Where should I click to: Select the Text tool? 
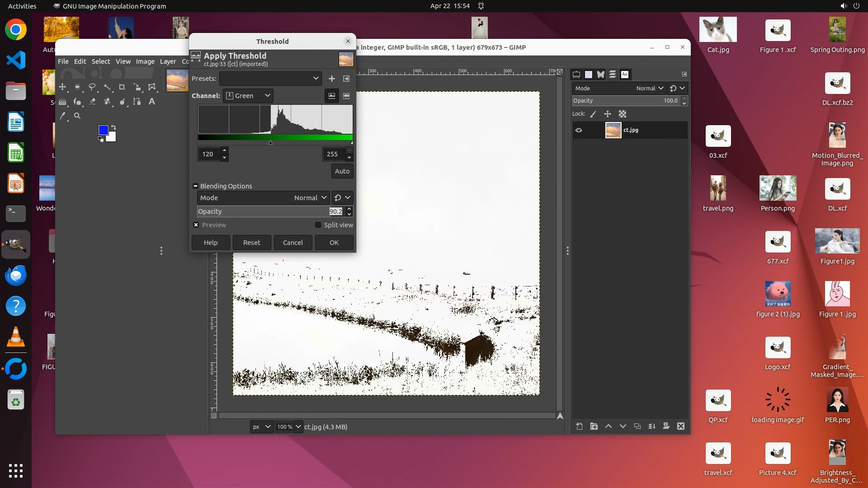152,102
